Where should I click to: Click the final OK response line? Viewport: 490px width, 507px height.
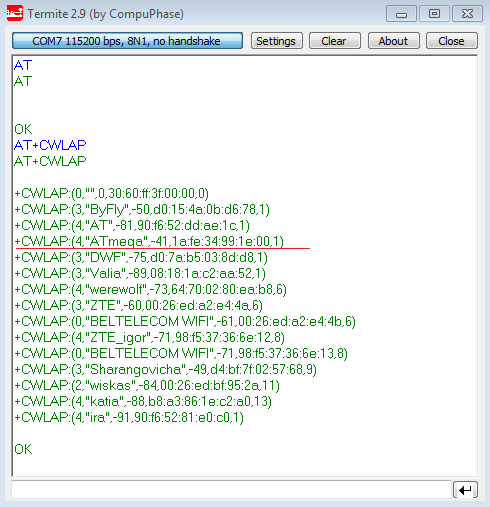pyautogui.click(x=23, y=449)
